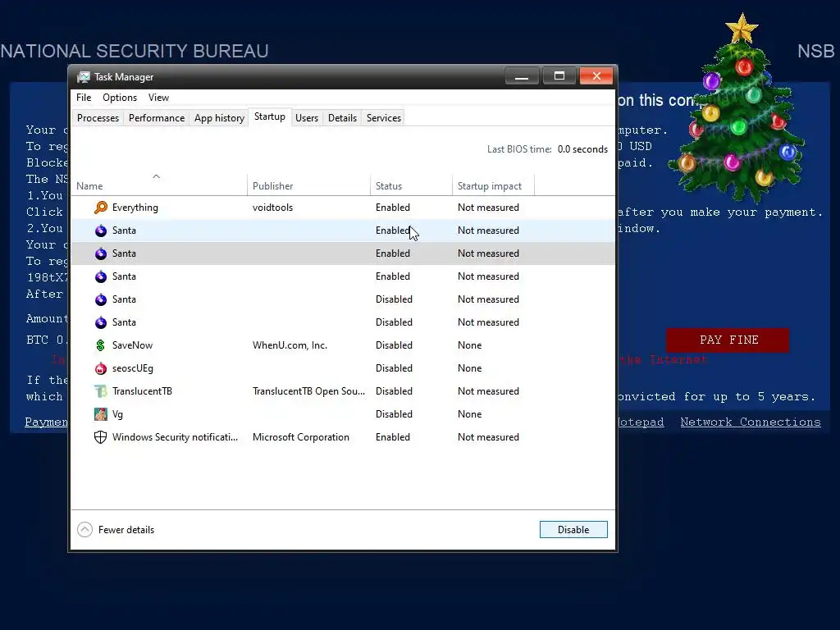Switch to the Services tab
This screenshot has width=840, height=630.
click(384, 118)
